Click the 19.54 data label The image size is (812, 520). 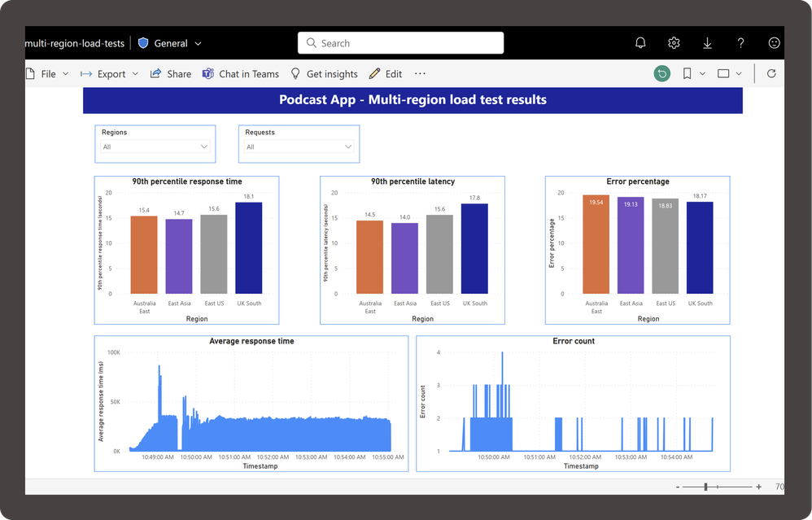596,202
